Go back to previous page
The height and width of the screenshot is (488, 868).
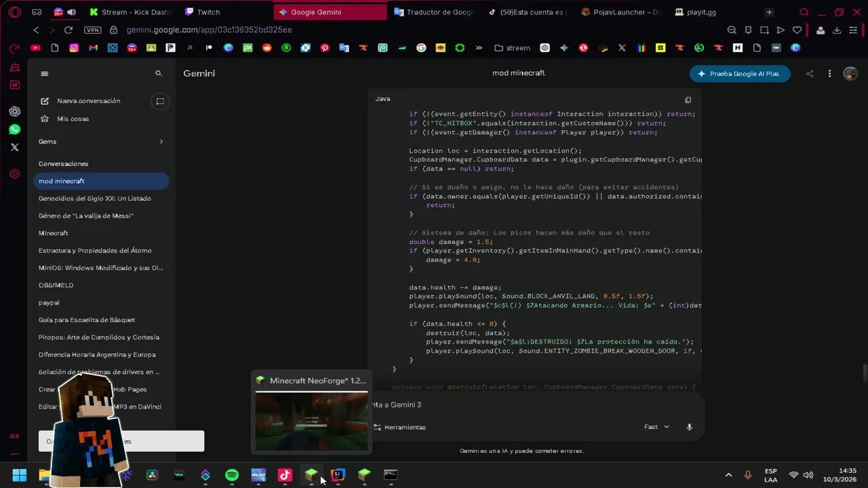[37, 30]
